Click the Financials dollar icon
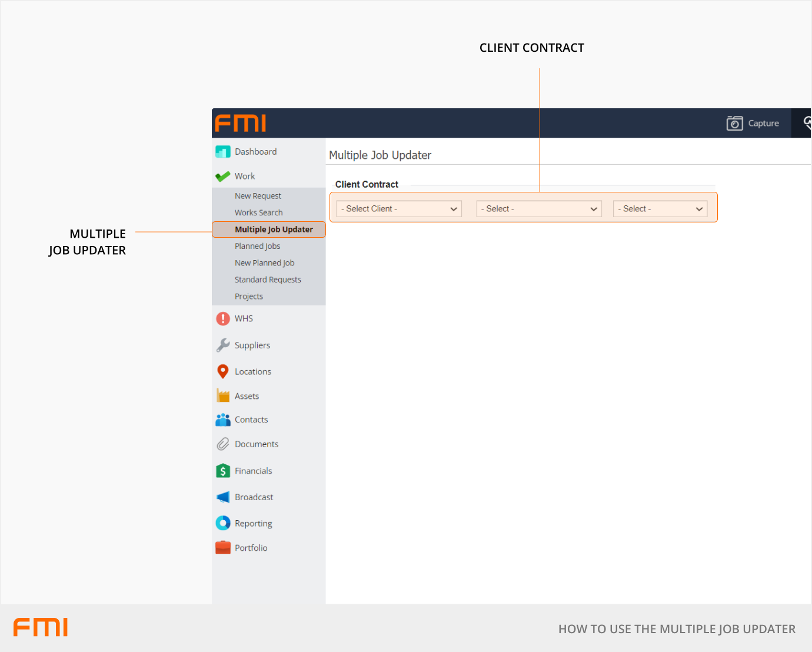The width and height of the screenshot is (812, 652). pos(223,471)
